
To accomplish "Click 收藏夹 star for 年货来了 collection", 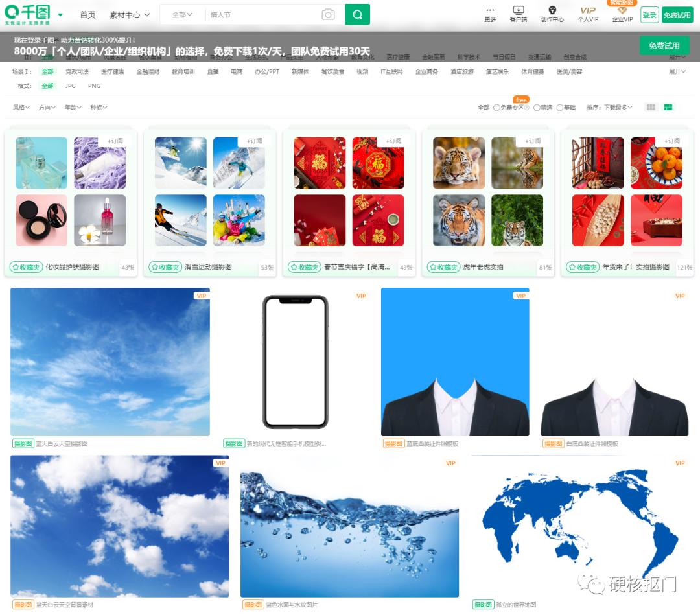I will click(x=583, y=267).
